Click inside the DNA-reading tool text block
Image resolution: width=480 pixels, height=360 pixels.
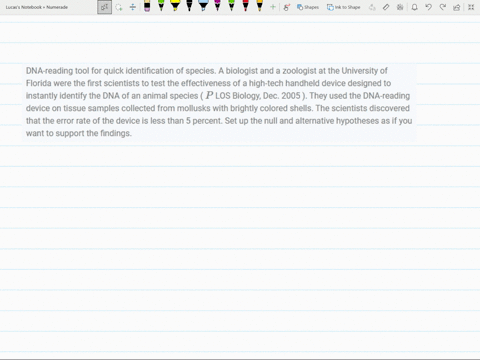[219, 102]
